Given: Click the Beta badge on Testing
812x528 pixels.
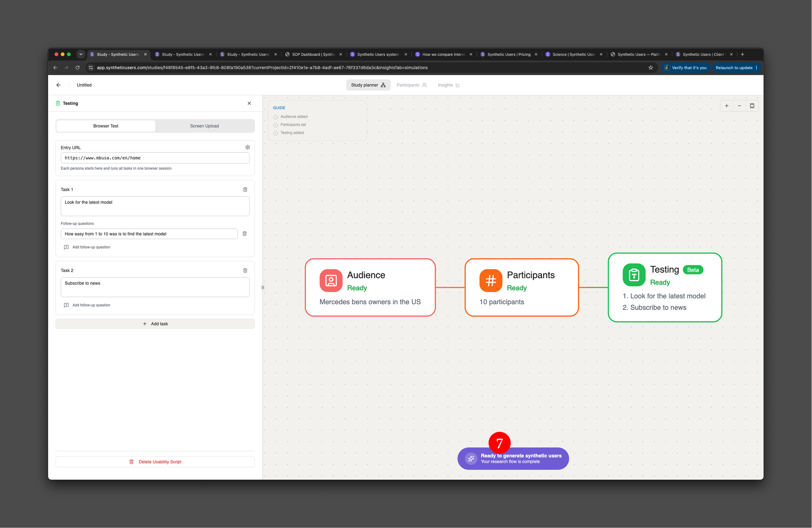Looking at the screenshot, I should coord(693,270).
